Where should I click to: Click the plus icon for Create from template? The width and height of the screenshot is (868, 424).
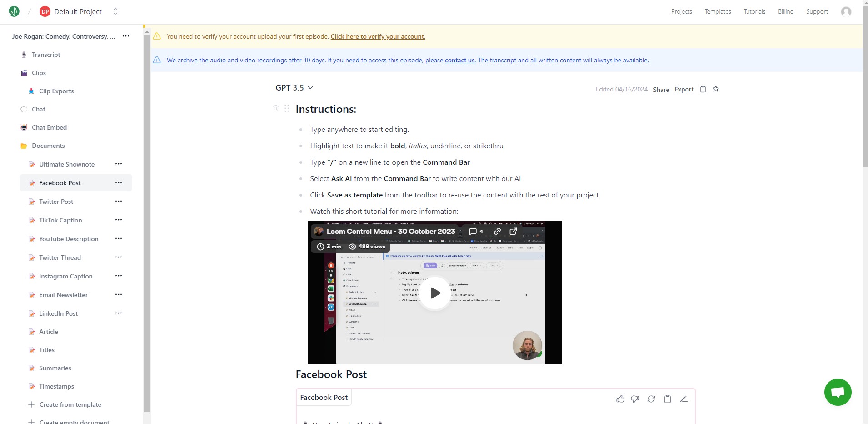31,404
